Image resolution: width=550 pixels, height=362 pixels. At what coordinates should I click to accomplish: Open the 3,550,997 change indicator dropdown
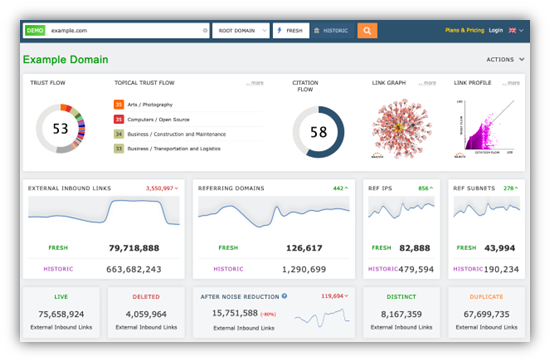tap(162, 188)
